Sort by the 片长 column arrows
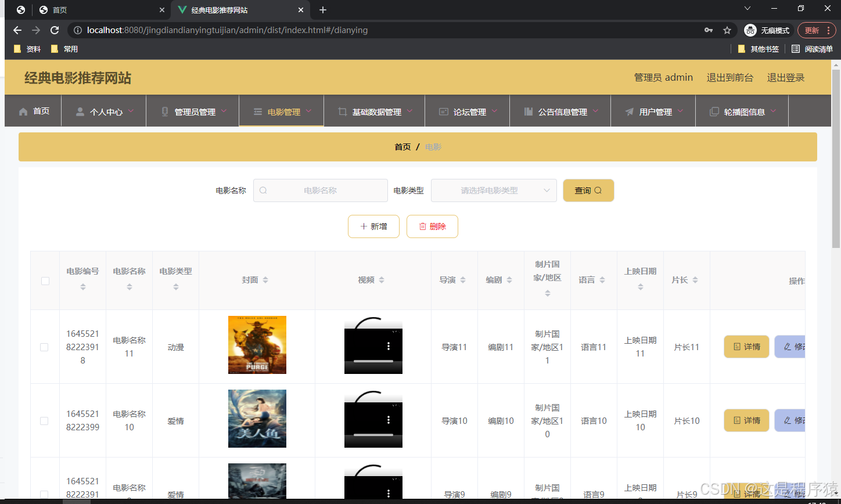This screenshot has height=504, width=841. point(695,280)
